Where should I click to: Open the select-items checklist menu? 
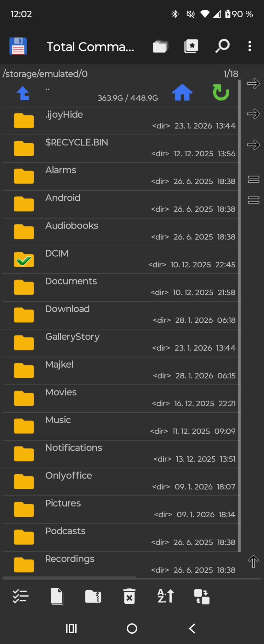pyautogui.click(x=21, y=596)
